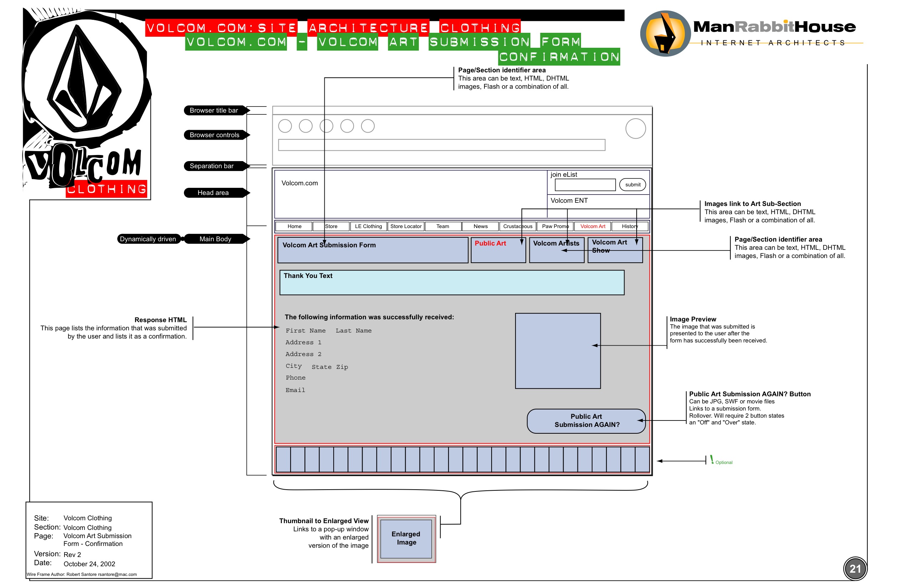Click the Enlarged Image thumbnail box
The height and width of the screenshot is (588, 909).
[406, 538]
